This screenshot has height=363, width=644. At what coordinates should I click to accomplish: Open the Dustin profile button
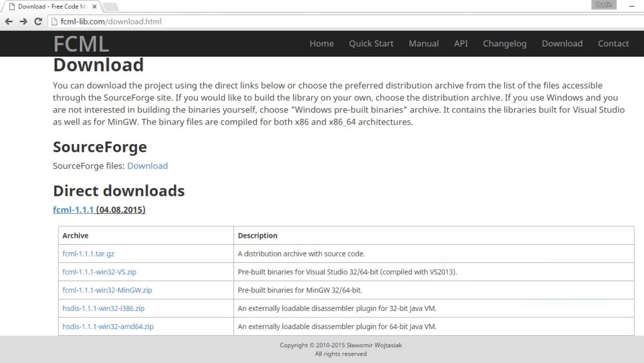click(x=604, y=4)
